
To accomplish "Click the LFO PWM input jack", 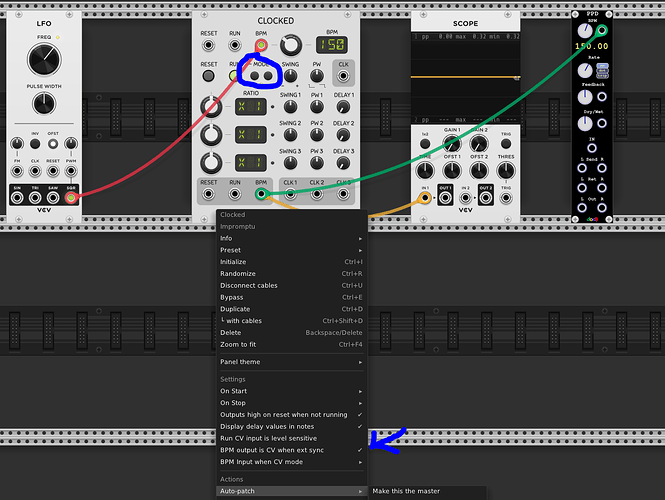I will coord(71,171).
